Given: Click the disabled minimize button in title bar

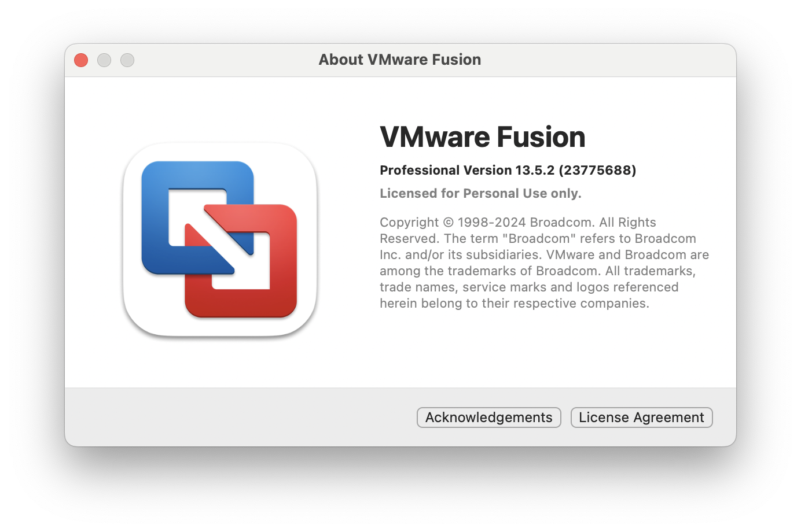Looking at the screenshot, I should click(104, 60).
